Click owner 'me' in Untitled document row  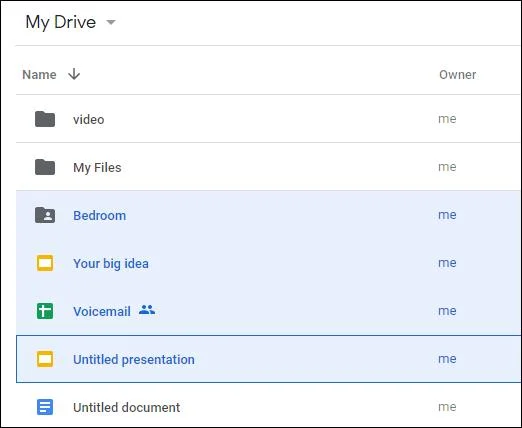(x=447, y=407)
